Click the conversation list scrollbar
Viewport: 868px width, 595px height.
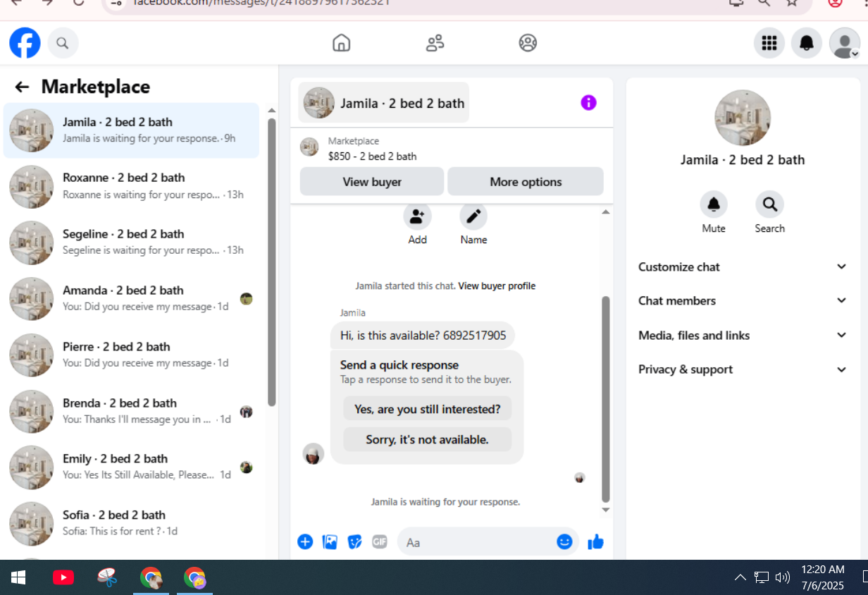(x=272, y=262)
